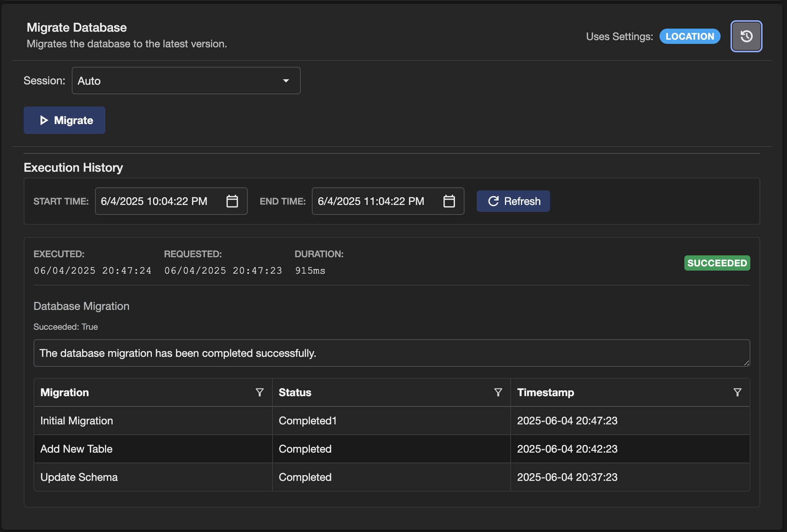Image resolution: width=787 pixels, height=532 pixels.
Task: Select the Update Schema row cell
Action: point(153,477)
